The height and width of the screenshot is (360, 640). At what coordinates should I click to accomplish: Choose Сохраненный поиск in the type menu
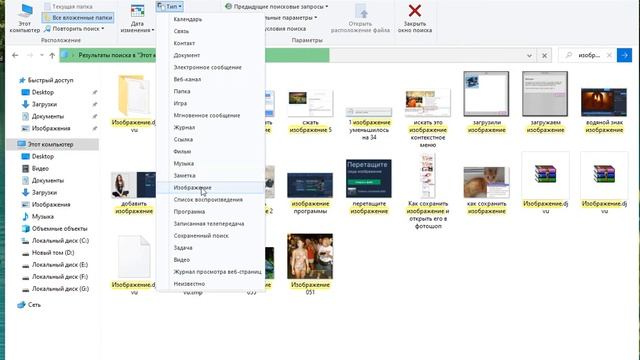211,236
